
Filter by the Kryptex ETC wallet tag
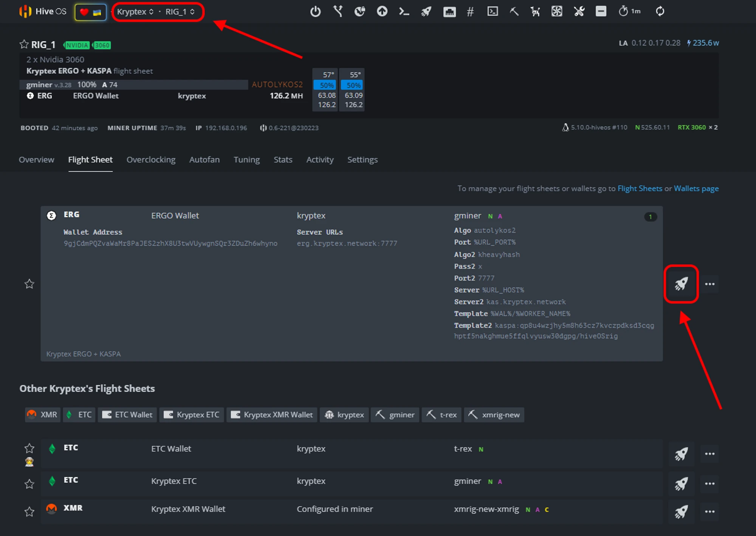[192, 415]
